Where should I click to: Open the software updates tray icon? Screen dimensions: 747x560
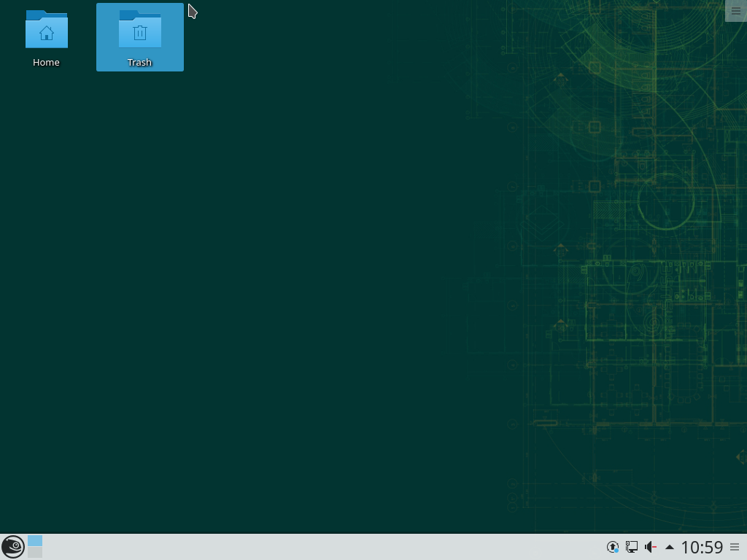[613, 547]
